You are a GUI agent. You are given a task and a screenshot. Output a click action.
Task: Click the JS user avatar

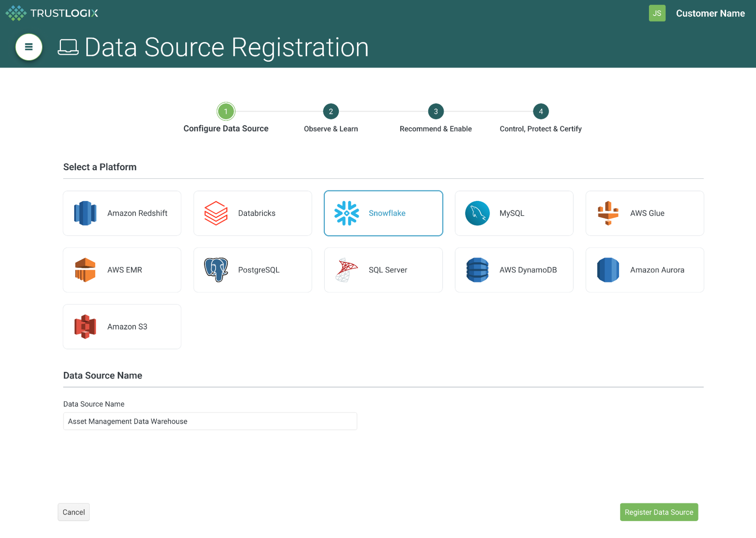[x=657, y=13]
